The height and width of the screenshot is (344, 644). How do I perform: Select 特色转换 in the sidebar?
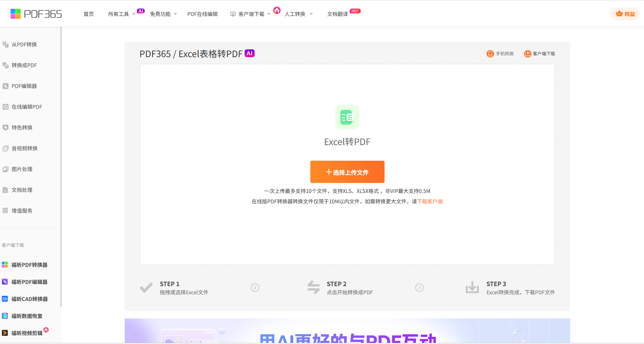pyautogui.click(x=22, y=128)
